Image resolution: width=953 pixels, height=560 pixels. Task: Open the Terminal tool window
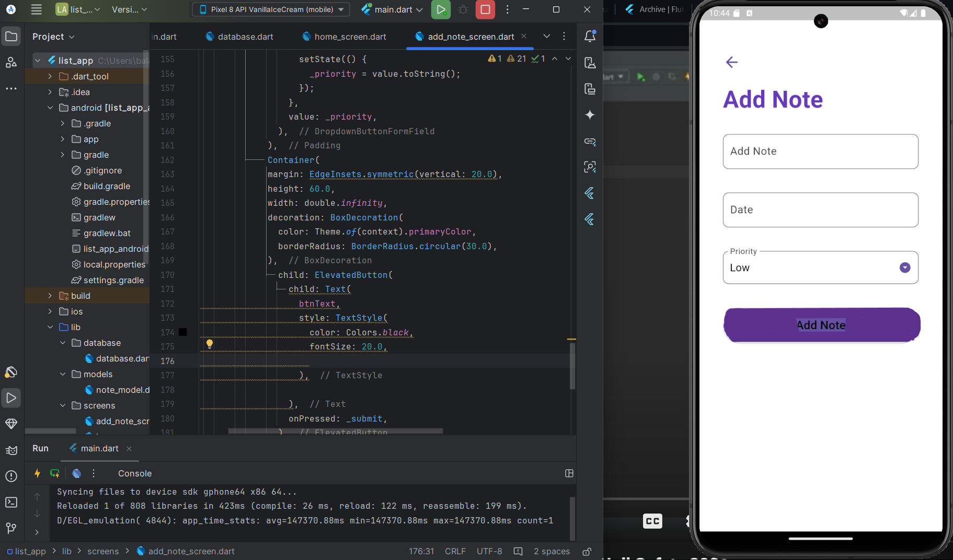point(11,502)
